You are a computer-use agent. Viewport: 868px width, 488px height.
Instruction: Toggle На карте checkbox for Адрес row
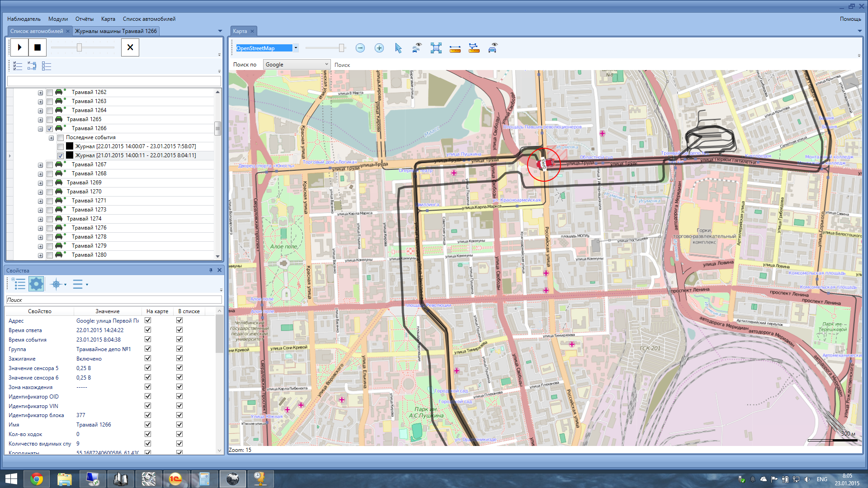(x=148, y=320)
